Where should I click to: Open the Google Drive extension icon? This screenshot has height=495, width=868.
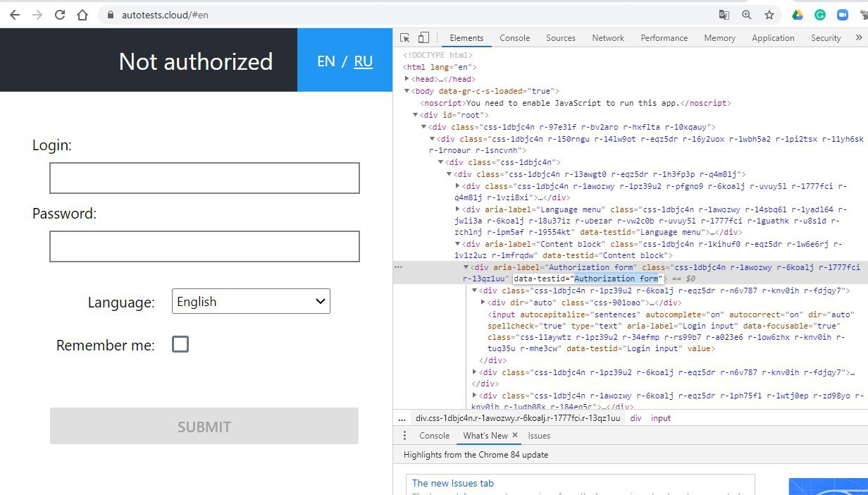[x=798, y=15]
